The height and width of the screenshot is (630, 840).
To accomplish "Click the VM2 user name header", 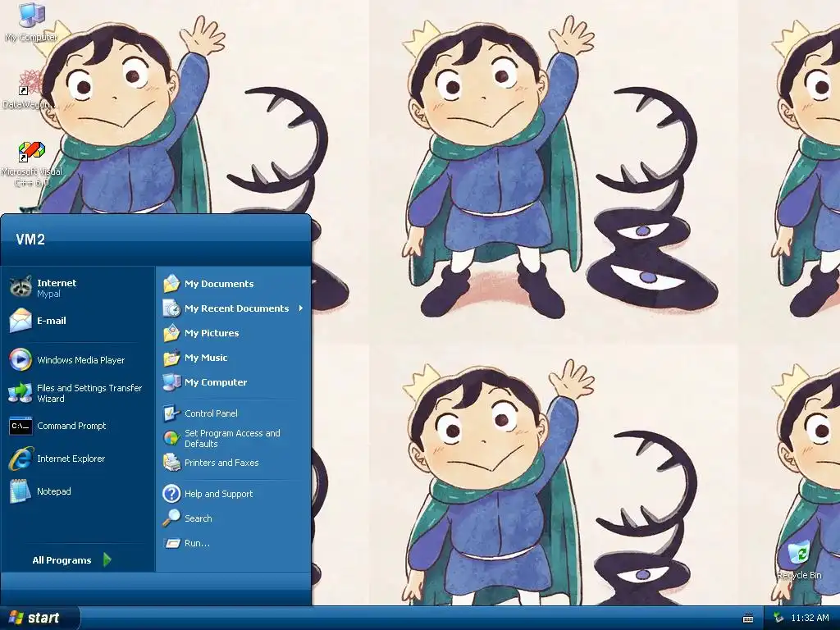I will click(x=30, y=240).
